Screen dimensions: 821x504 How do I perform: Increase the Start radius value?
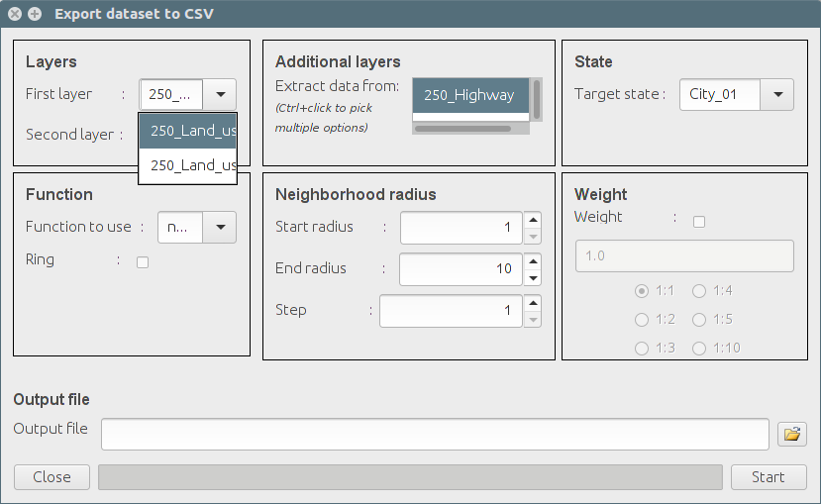[533, 220]
